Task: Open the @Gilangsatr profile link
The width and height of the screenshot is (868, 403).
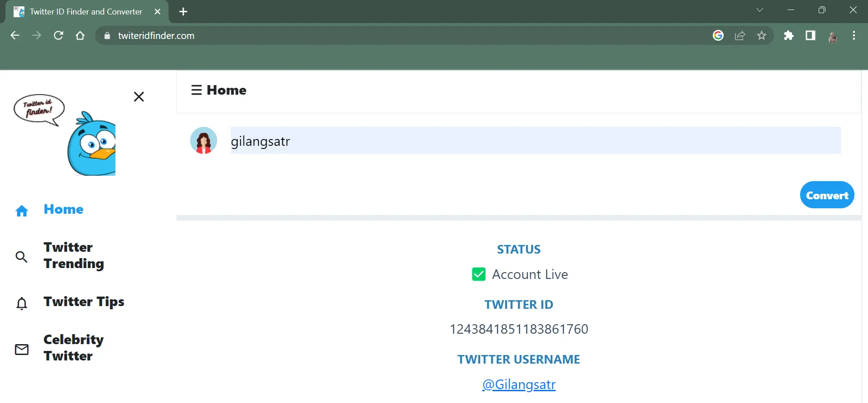Action: click(x=519, y=384)
